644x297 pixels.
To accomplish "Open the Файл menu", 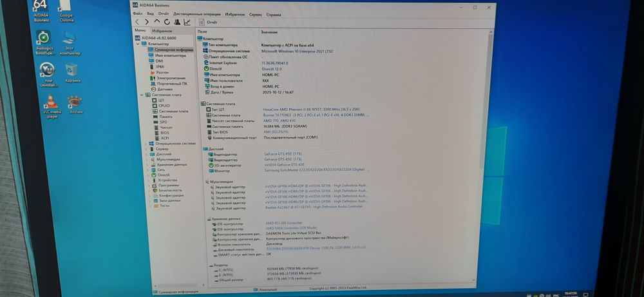I will 138,14.
